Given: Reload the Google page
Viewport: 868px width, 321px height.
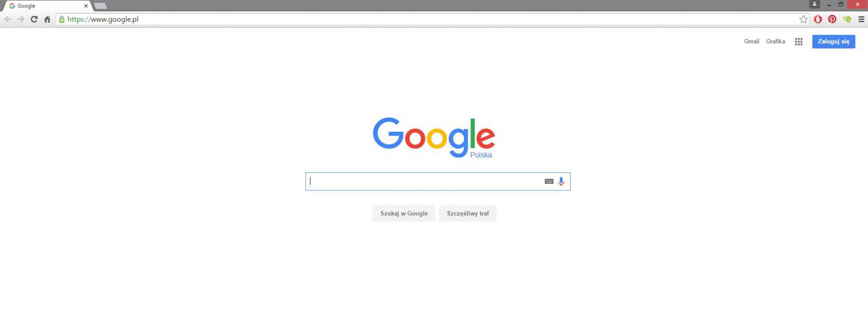Looking at the screenshot, I should click(x=34, y=19).
